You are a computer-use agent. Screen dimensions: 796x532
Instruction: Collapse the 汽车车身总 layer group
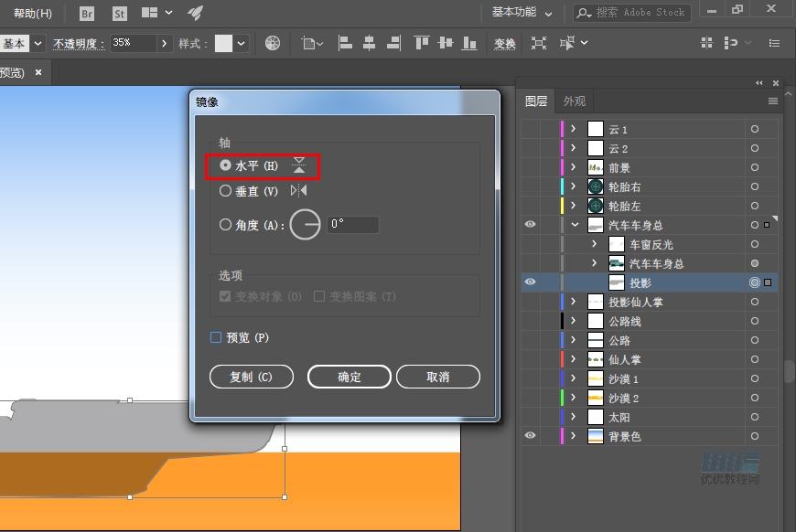tap(575, 224)
